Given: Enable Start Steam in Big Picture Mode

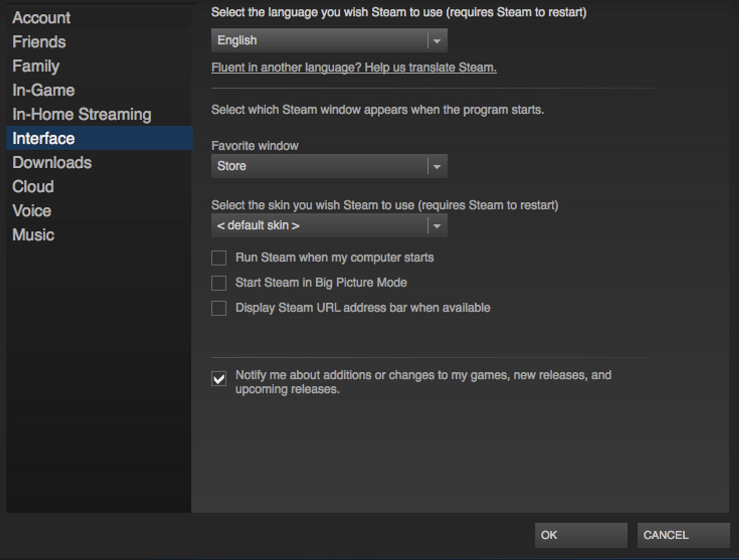Looking at the screenshot, I should tap(219, 283).
